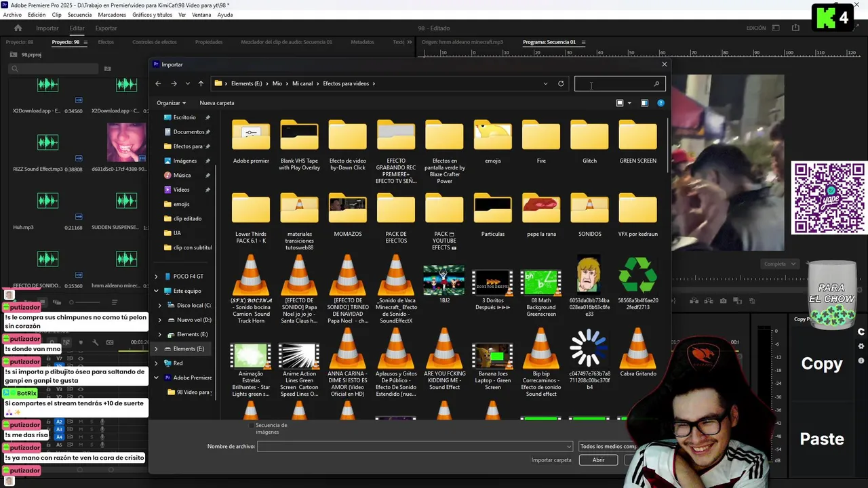This screenshot has height=488, width=868.
Task: Collapse the Este equipo tree node
Action: tap(156, 291)
